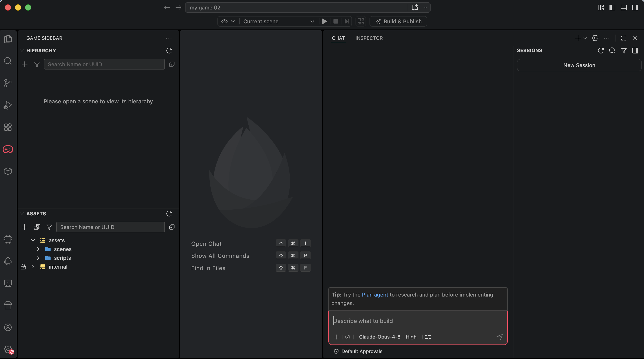The width and height of the screenshot is (644, 359).
Task: Open the chip icon in activity bar
Action: [8, 239]
